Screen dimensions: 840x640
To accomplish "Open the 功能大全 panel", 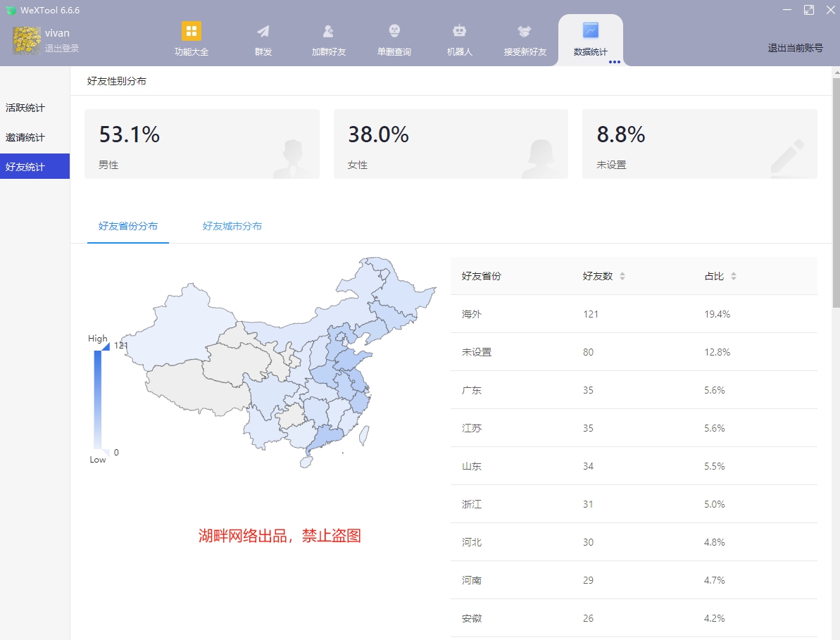I will coord(191,39).
